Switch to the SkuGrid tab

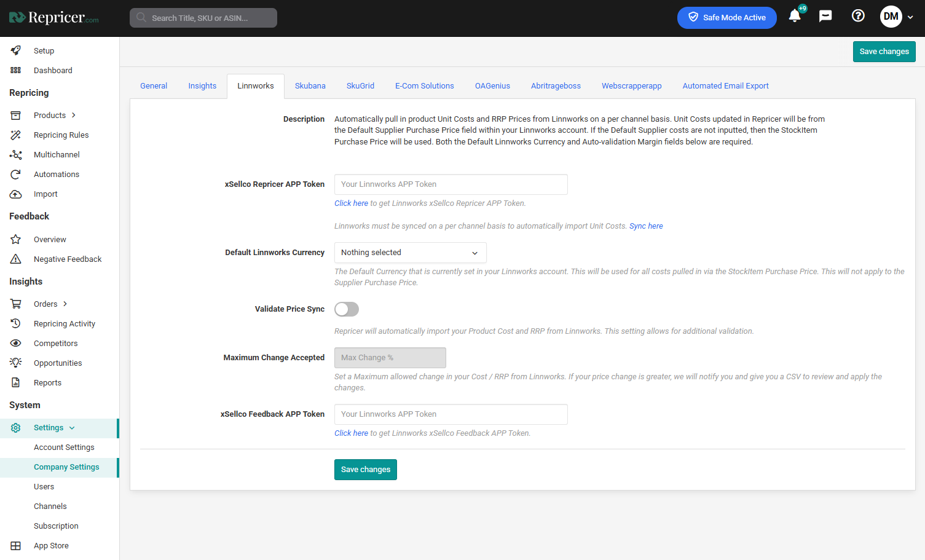pos(360,86)
